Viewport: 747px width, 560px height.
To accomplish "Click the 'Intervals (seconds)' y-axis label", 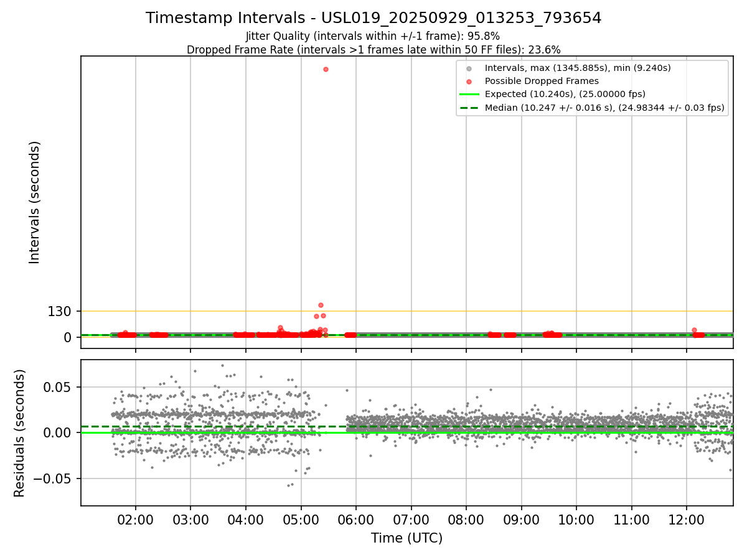I will pos(35,202).
